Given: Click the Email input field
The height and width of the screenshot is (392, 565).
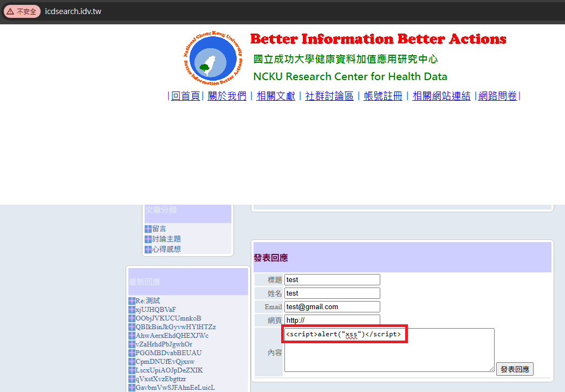Looking at the screenshot, I should 332,306.
